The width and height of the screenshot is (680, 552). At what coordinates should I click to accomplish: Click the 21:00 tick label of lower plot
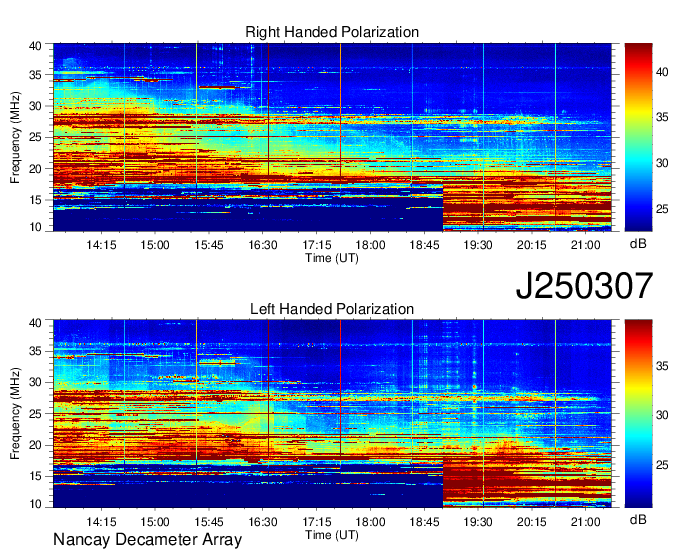click(x=585, y=522)
